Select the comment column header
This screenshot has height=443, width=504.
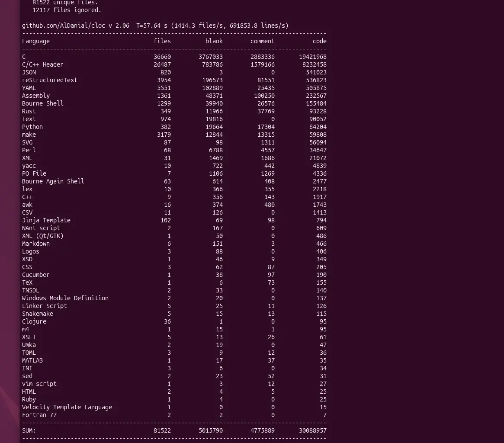pyautogui.click(x=263, y=41)
